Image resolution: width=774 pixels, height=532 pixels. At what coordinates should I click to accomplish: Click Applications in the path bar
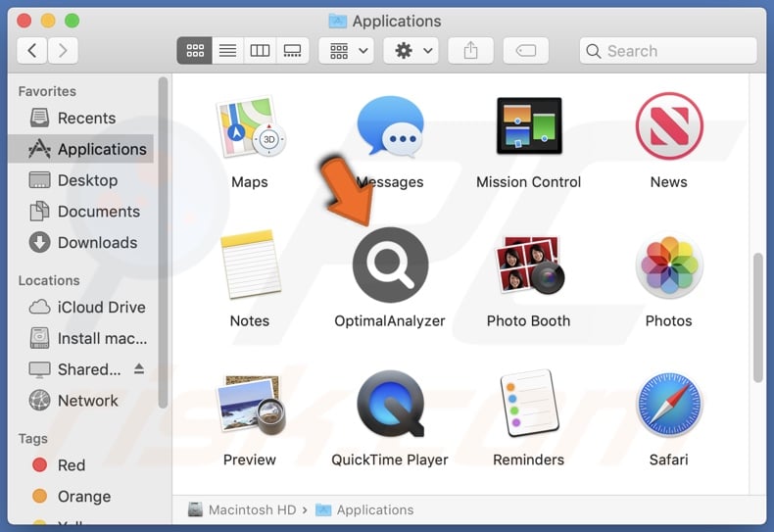[x=364, y=509]
